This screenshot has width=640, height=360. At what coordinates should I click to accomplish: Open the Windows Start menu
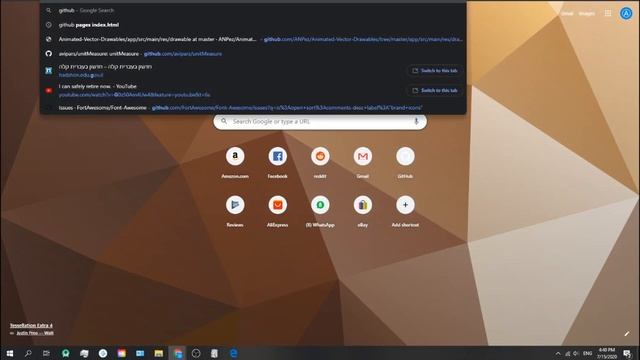10,353
